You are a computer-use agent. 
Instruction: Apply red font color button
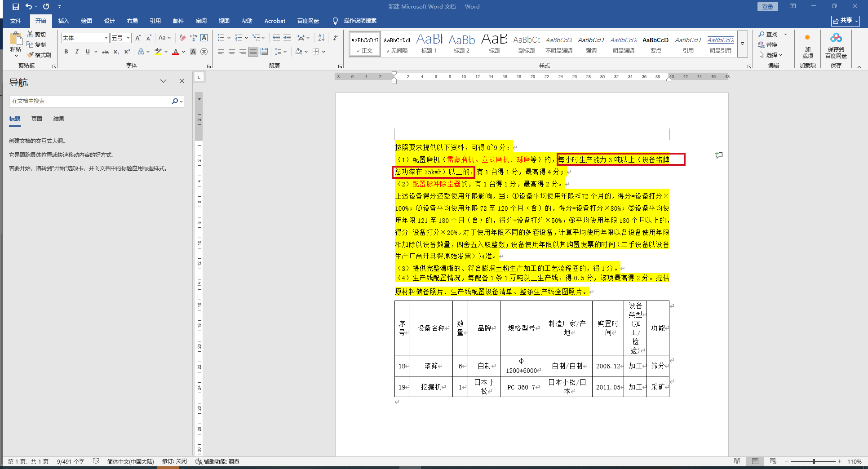tap(176, 52)
